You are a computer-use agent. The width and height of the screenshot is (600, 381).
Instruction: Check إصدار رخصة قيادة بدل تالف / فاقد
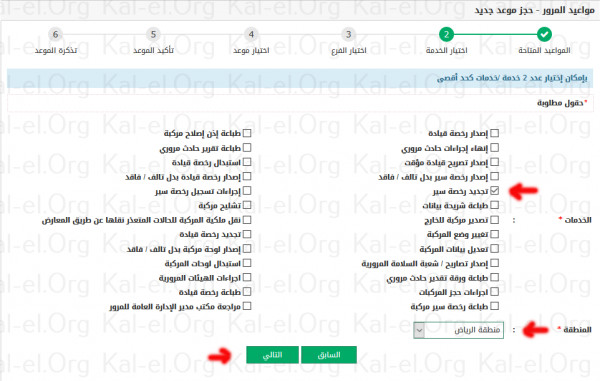point(247,176)
